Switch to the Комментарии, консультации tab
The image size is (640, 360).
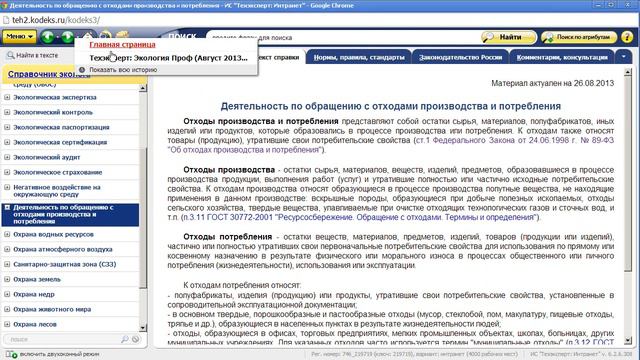click(562, 58)
